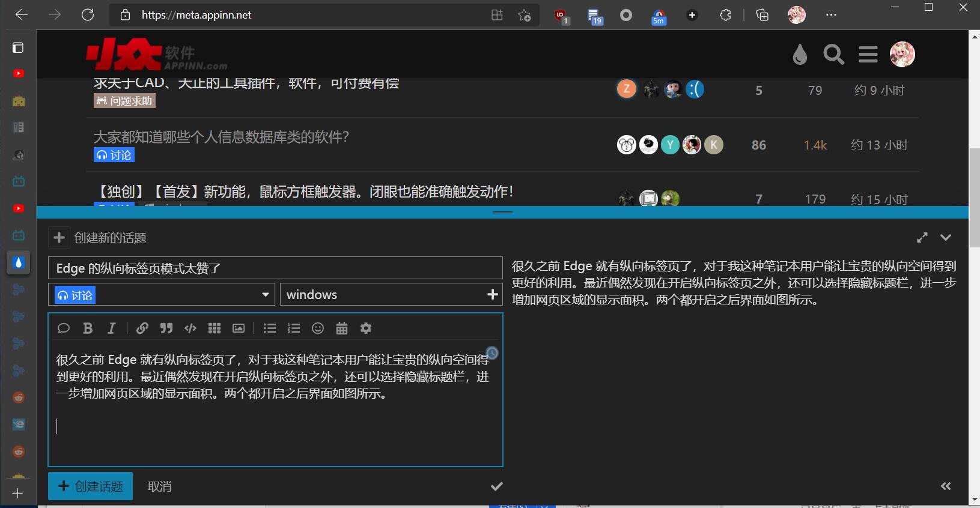Insert preformatted code with the code icon
Viewport: 980px width, 508px height.
190,328
